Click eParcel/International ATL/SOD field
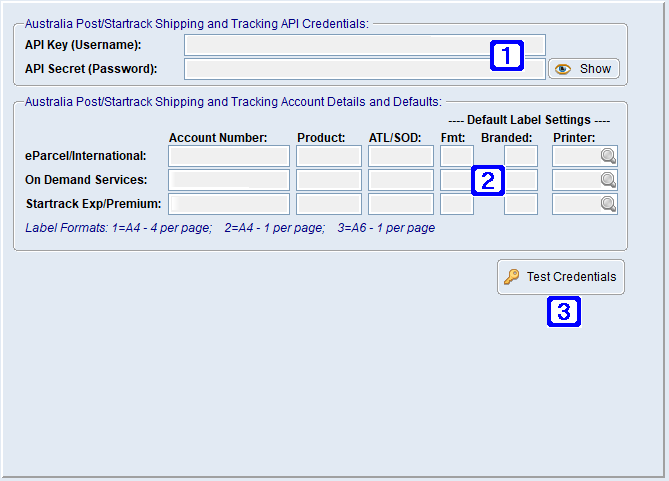669x481 pixels. 401,156
